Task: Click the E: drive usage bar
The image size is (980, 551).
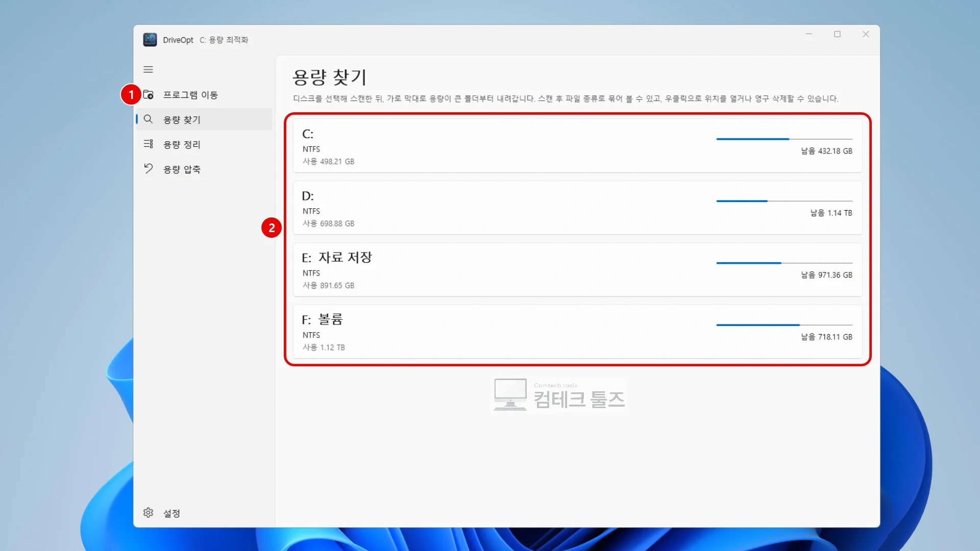Action: point(784,263)
